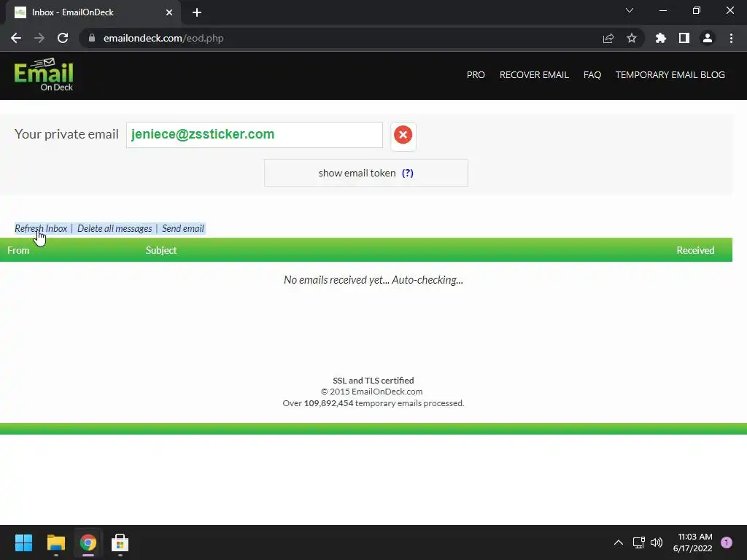Close the Inbox - EmailOnDeck tab
This screenshot has width=747, height=560.
tap(169, 12)
